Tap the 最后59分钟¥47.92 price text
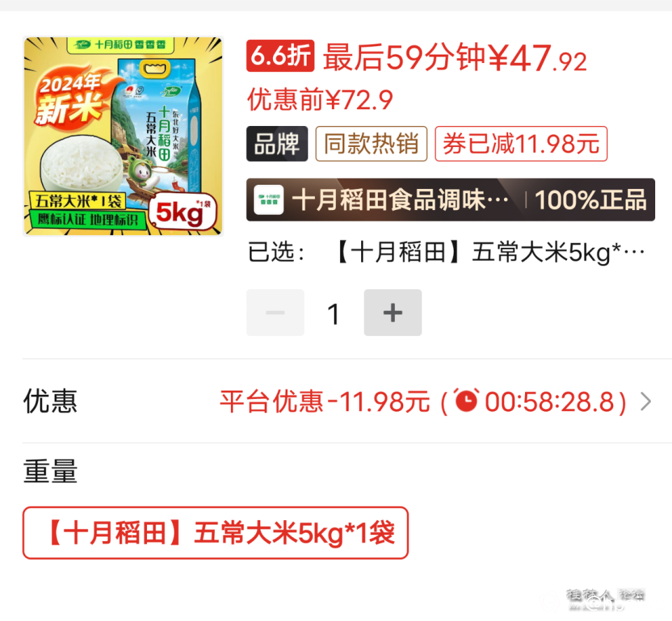672x621 pixels. (x=455, y=57)
